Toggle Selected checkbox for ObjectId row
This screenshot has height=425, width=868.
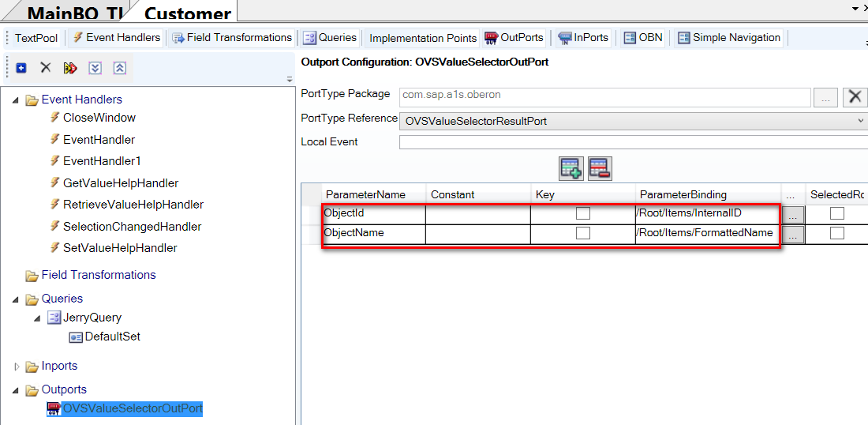(837, 213)
